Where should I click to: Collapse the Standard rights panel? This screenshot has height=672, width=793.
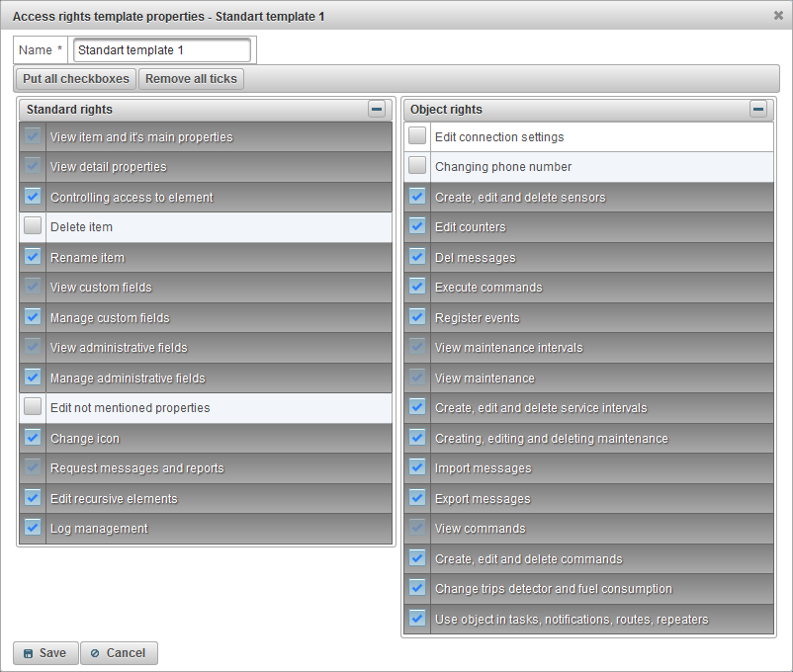(377, 109)
